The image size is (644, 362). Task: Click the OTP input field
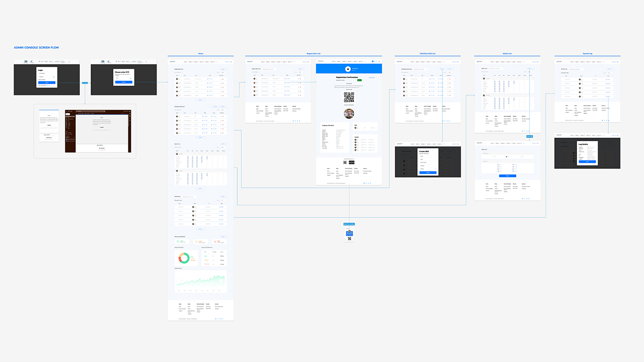tap(123, 78)
